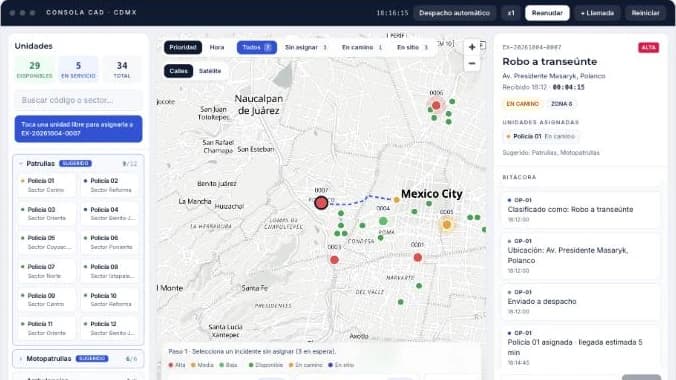Click log entry Enviado a despacho
Image resolution: width=676 pixels, height=380 pixels.
coord(580,301)
